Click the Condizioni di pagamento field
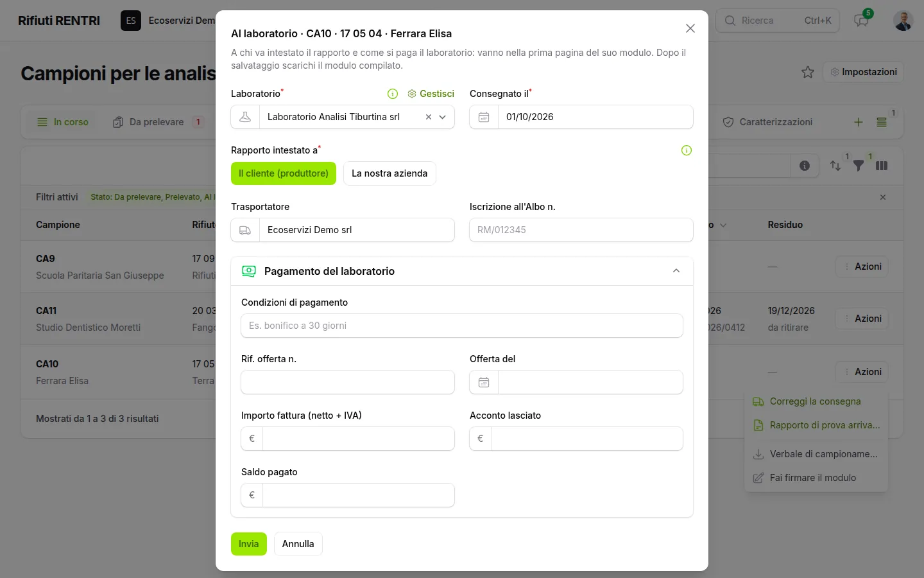The image size is (924, 578). click(x=462, y=326)
